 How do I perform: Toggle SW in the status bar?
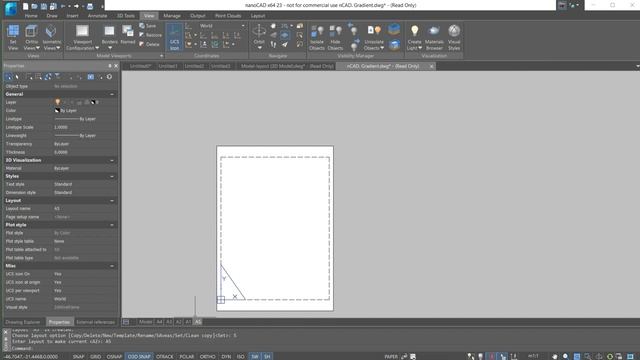(x=255, y=357)
